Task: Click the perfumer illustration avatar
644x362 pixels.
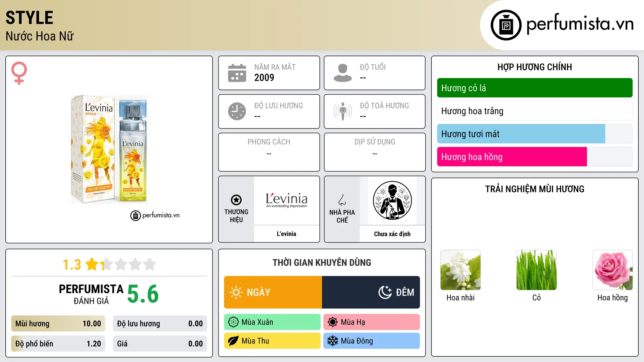Action: click(392, 200)
